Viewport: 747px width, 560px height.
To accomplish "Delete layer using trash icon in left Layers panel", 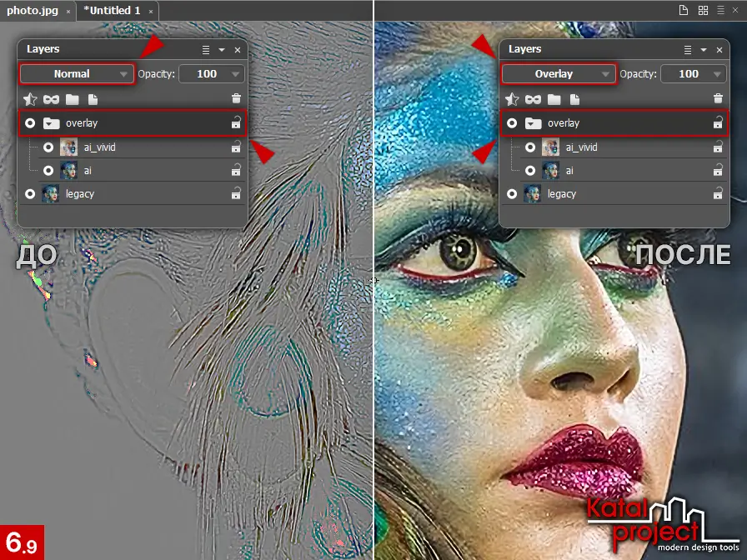I will tap(237, 99).
